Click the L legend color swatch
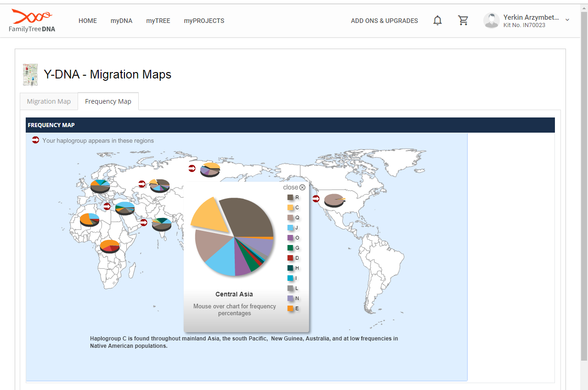588x390 pixels. tap(290, 288)
